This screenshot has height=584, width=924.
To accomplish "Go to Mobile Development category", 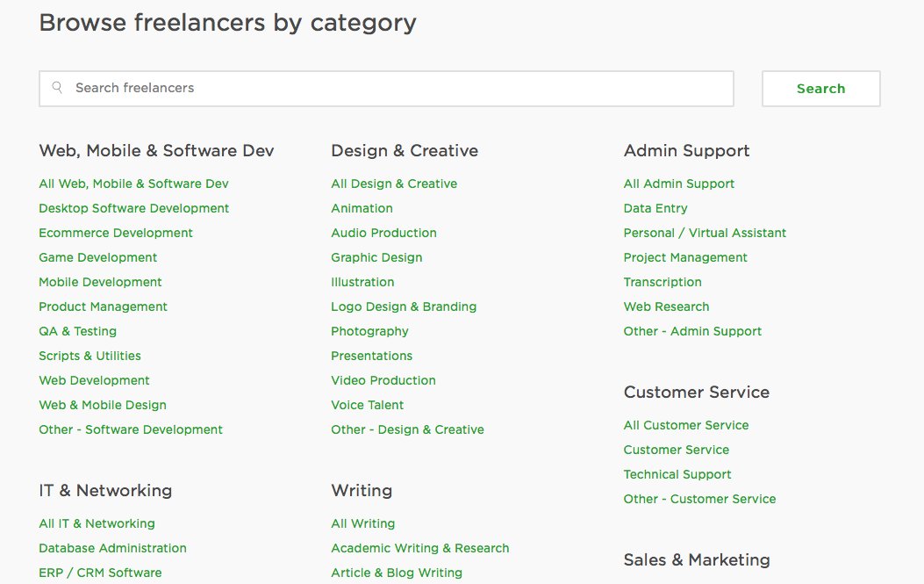I will click(100, 282).
